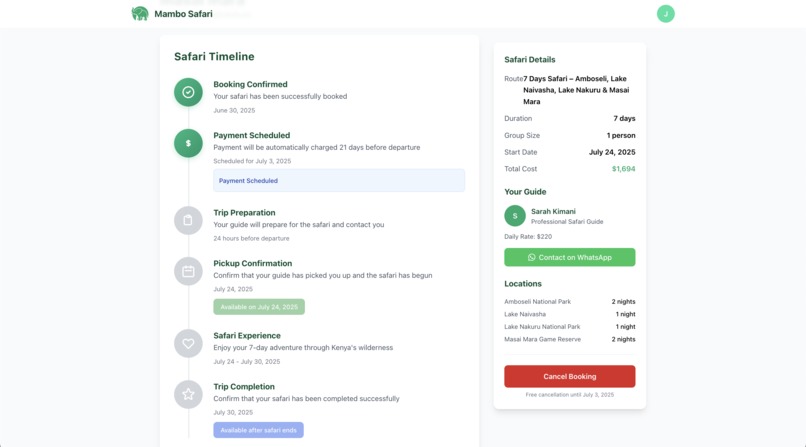Click the Trip Preparation clipboard icon
This screenshot has width=806, height=447.
(x=188, y=220)
